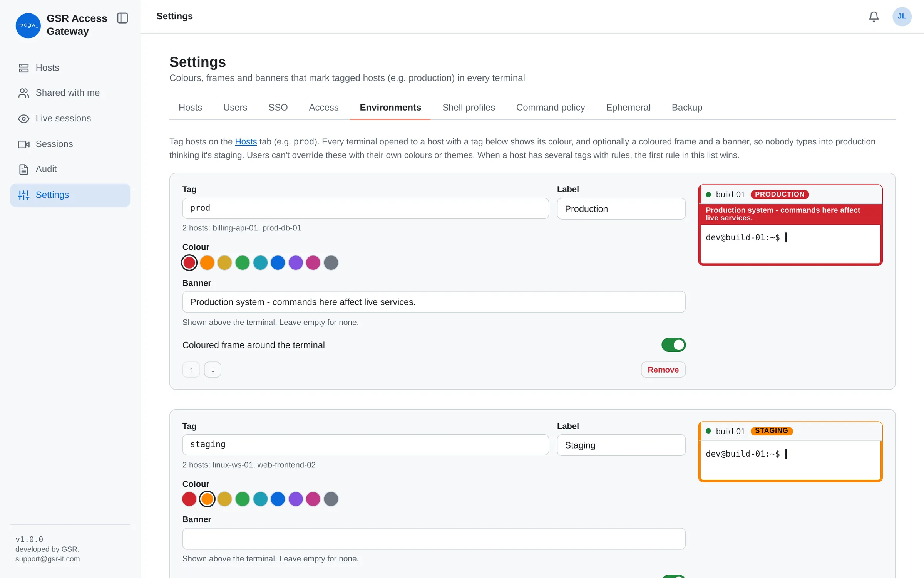Screen dimensions: 924x578
Task: Pick the purple colour for prod
Action: (x=296, y=263)
